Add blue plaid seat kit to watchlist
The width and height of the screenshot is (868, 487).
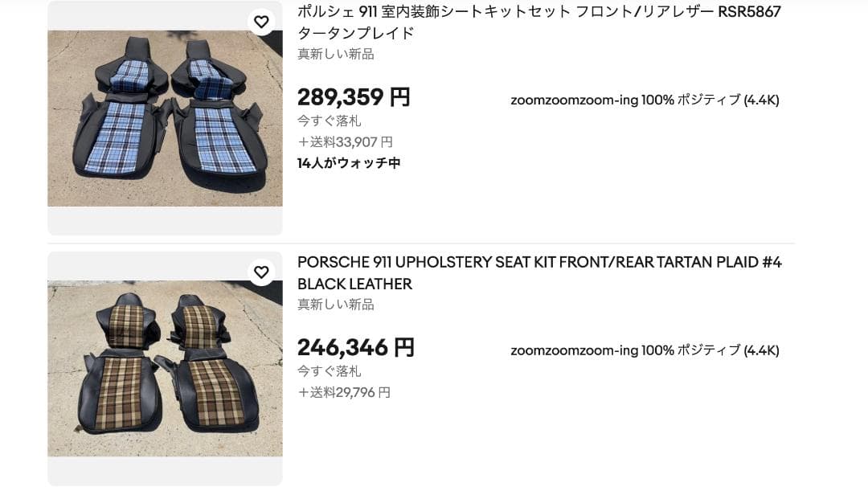pyautogui.click(x=261, y=22)
